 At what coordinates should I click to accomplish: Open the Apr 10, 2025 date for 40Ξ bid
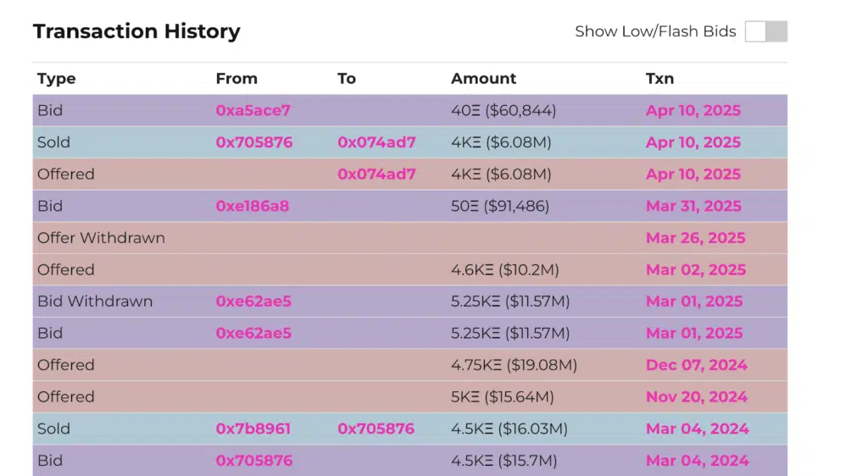coord(693,111)
